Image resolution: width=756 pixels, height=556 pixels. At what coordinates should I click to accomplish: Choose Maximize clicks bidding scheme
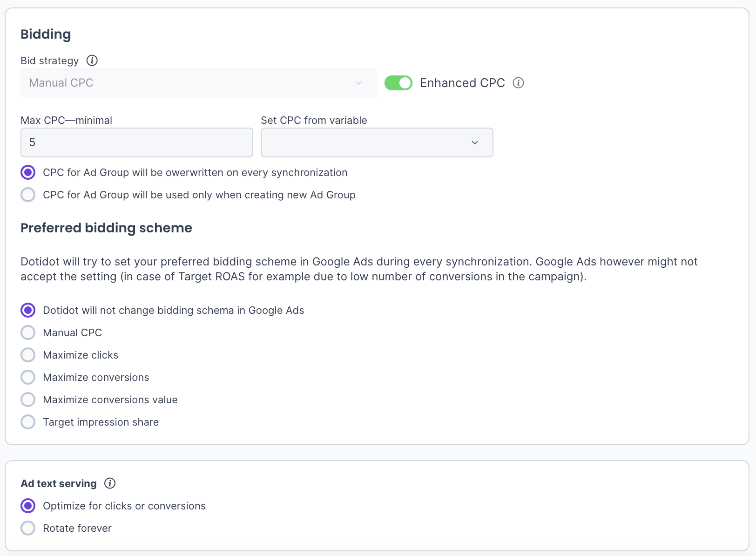click(x=28, y=355)
